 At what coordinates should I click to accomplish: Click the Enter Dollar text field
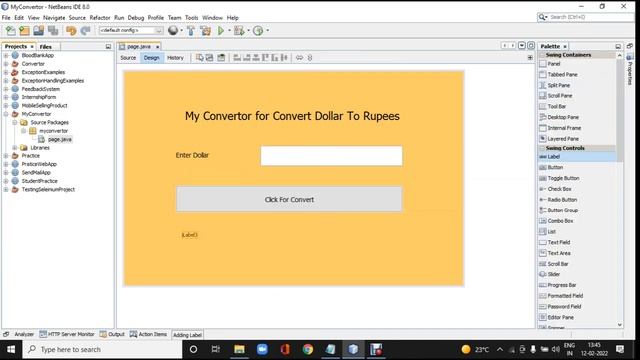[x=331, y=156]
